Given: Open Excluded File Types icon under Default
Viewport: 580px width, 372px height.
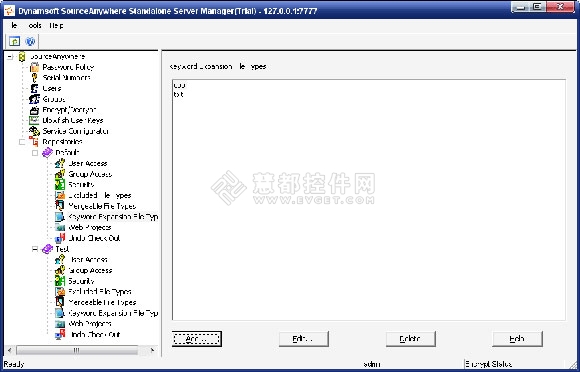Looking at the screenshot, I should coord(60,195).
